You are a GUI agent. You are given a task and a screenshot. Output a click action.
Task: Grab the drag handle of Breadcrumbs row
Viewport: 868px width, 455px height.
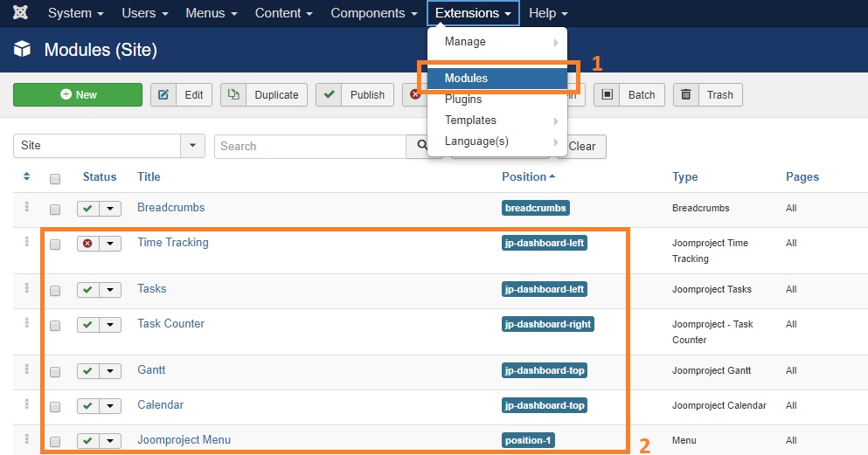click(x=26, y=207)
